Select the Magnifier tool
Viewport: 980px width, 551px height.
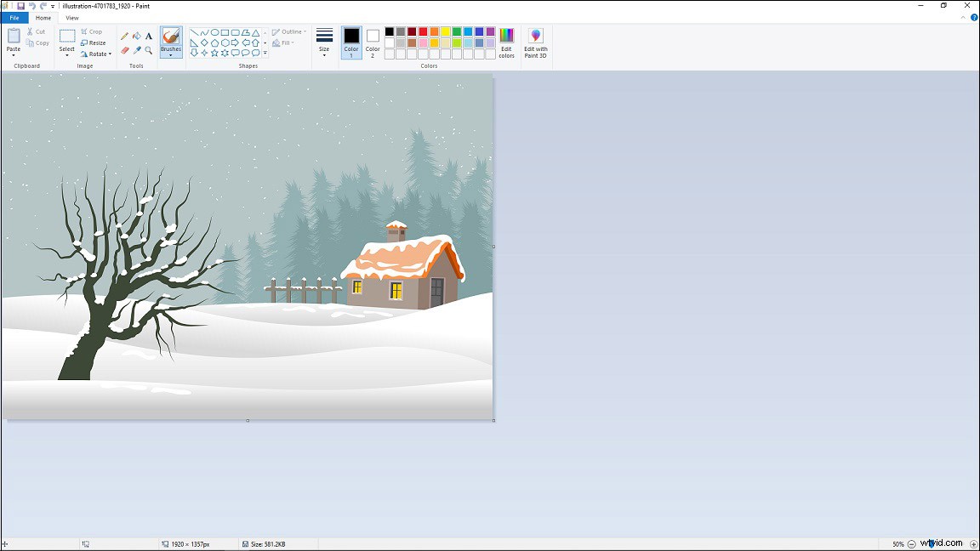tap(149, 50)
